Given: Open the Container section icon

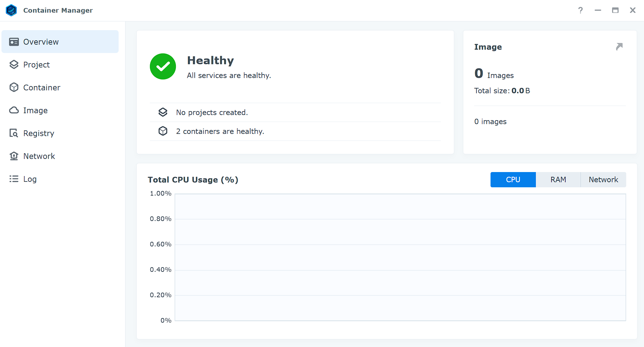Looking at the screenshot, I should (x=14, y=87).
